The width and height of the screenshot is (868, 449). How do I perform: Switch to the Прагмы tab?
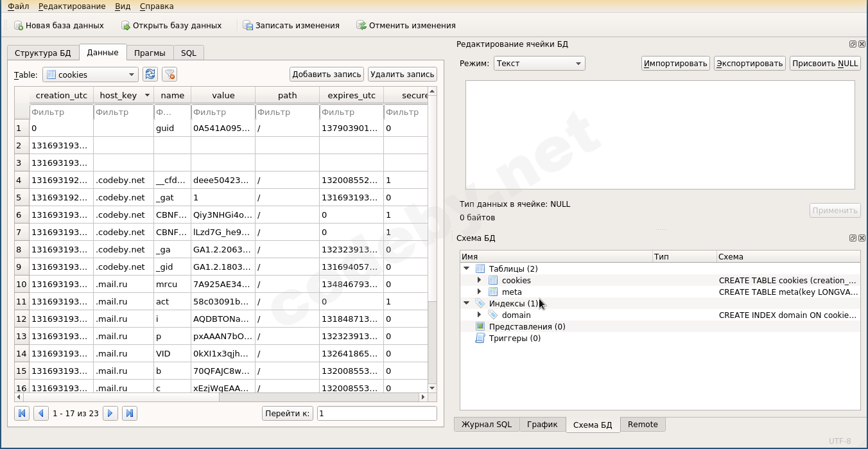click(x=150, y=53)
